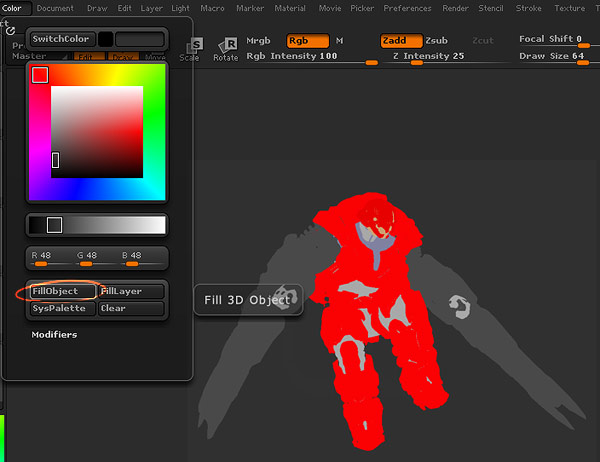Screen dimensions: 600x462
Task: Open the Stroke menu
Action: pyautogui.click(x=528, y=8)
